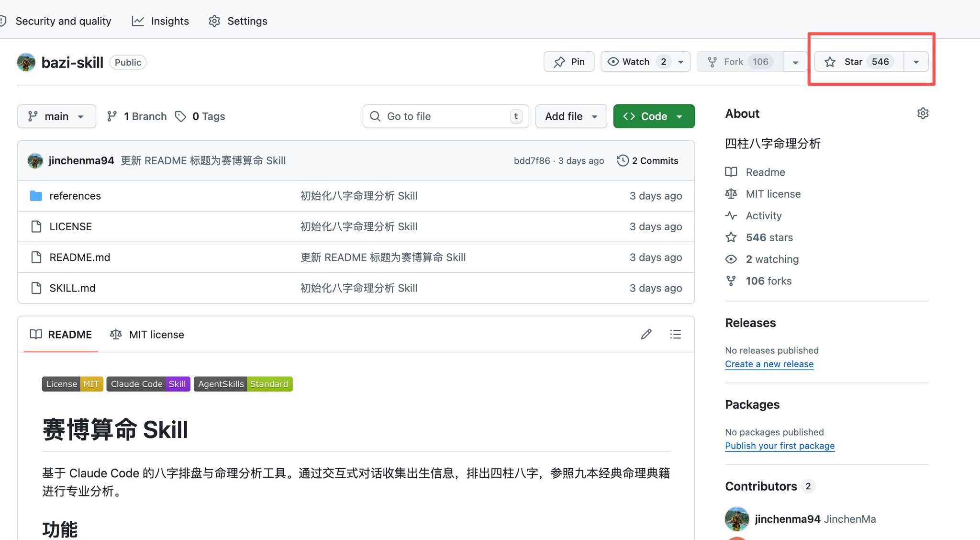Open the Star lists dropdown arrow
Image resolution: width=980 pixels, height=540 pixels.
tap(916, 62)
